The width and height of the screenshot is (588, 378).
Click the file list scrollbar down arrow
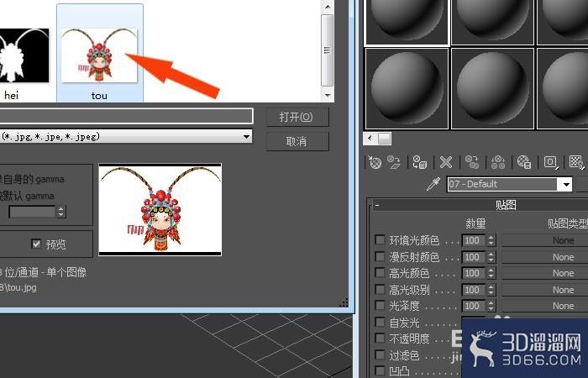[x=328, y=95]
